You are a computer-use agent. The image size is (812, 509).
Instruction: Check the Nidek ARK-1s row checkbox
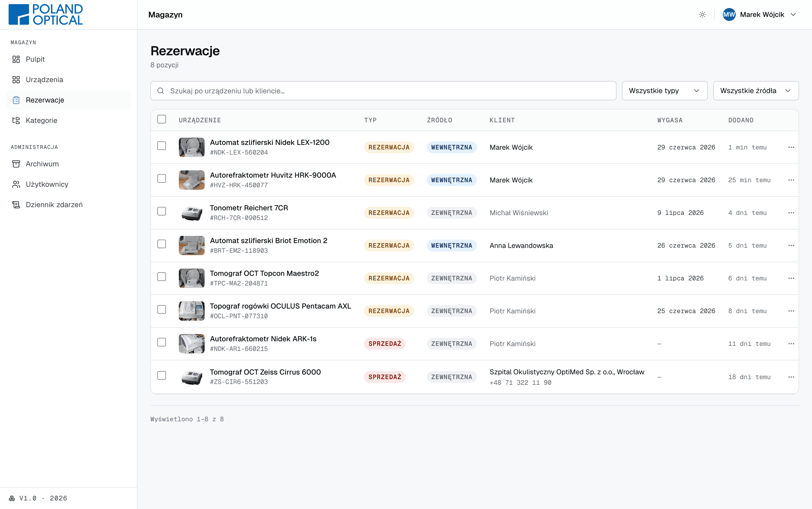(x=162, y=342)
